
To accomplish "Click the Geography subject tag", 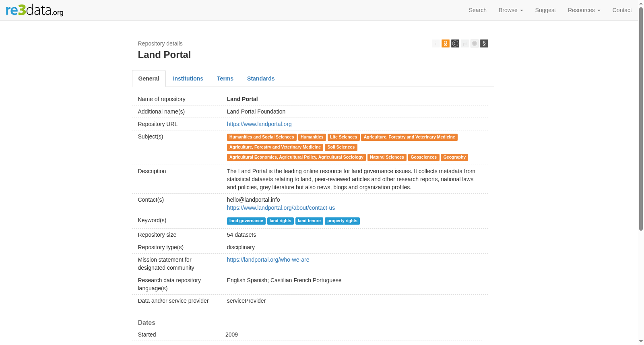I will 454,157.
